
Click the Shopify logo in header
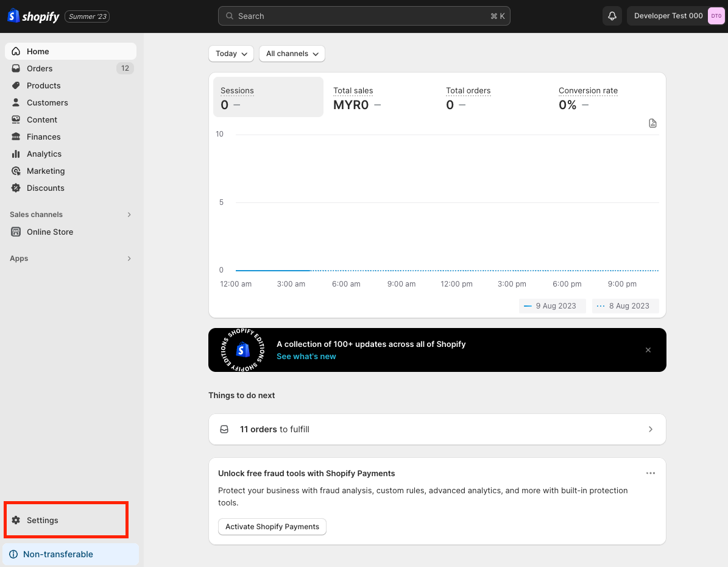click(x=34, y=16)
